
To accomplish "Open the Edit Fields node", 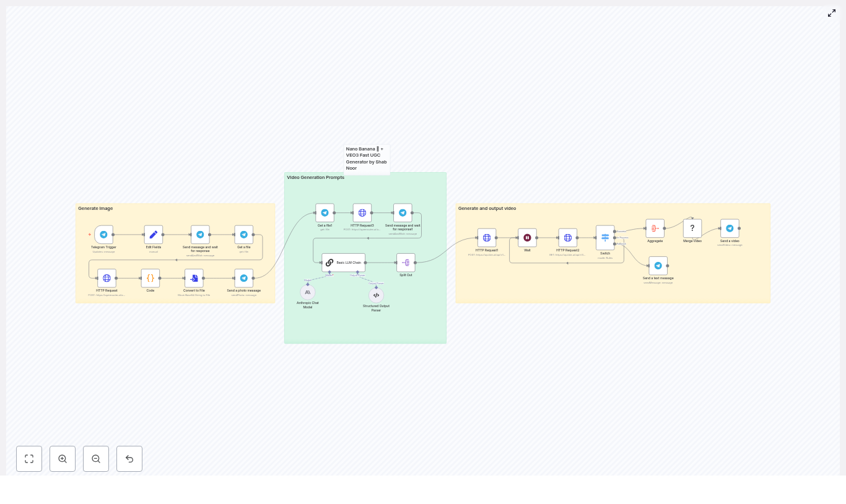I will point(154,234).
